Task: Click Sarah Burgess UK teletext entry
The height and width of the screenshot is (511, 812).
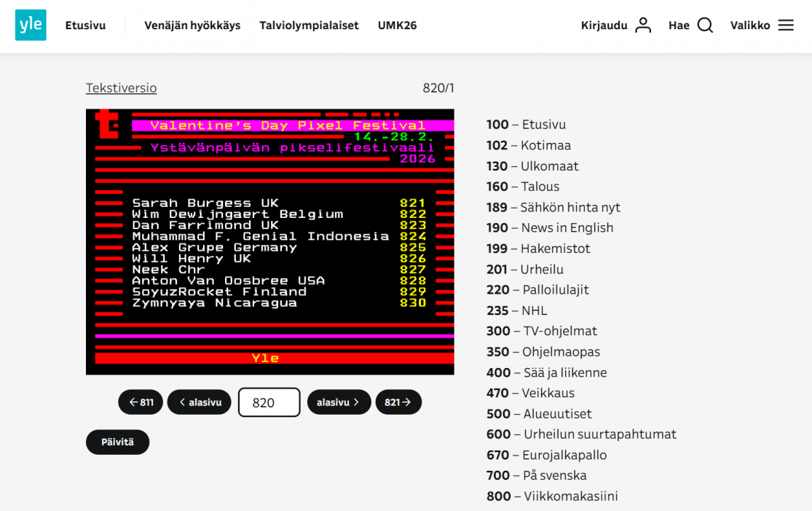Action: click(x=205, y=203)
